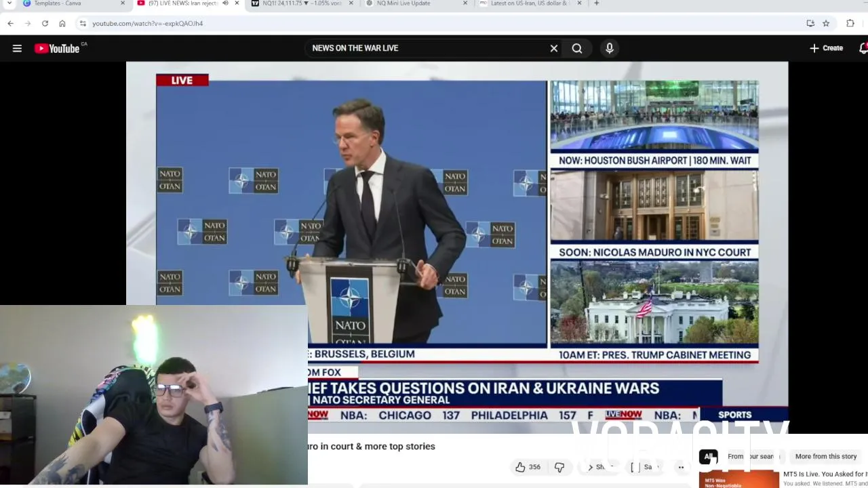Open YouTube notifications bell
This screenshot has width=868, height=488.
point(863,48)
